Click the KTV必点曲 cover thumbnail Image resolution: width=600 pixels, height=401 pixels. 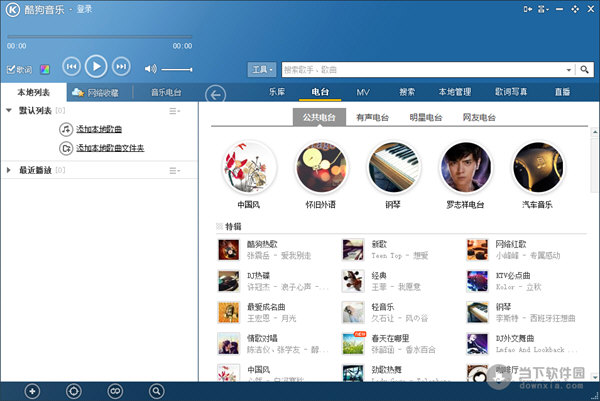pyautogui.click(x=478, y=281)
